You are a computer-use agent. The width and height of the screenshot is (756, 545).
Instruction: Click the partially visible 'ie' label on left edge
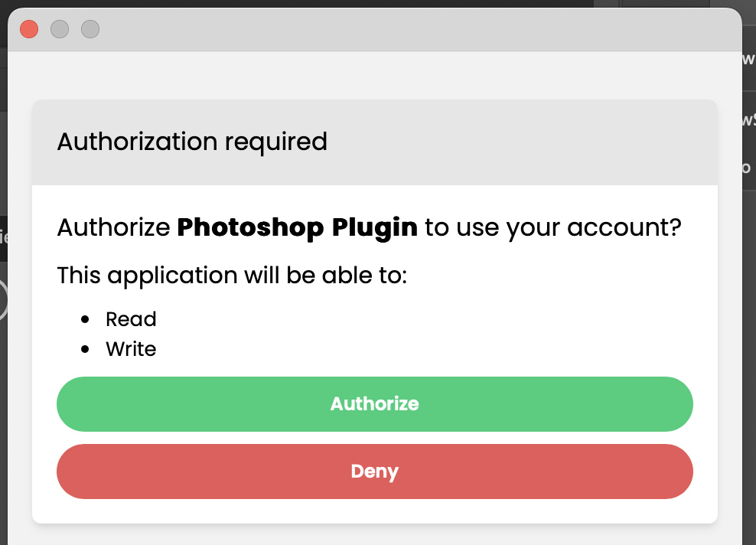pyautogui.click(x=4, y=238)
